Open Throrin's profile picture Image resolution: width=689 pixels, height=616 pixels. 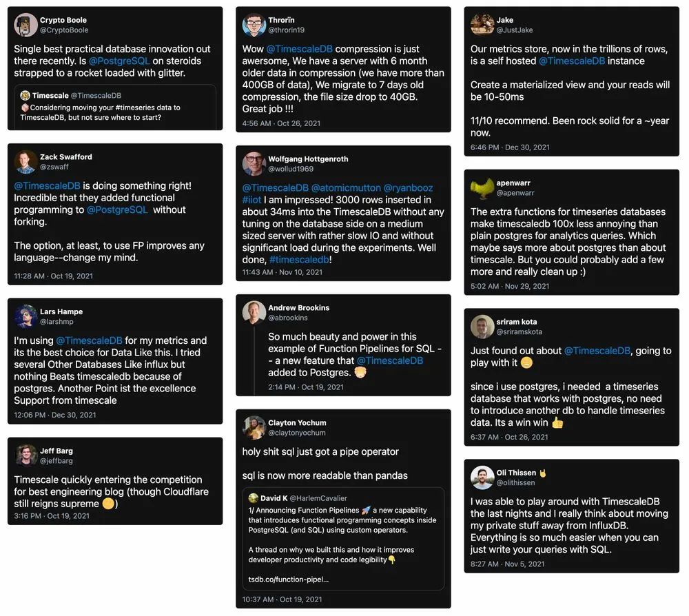[254, 25]
